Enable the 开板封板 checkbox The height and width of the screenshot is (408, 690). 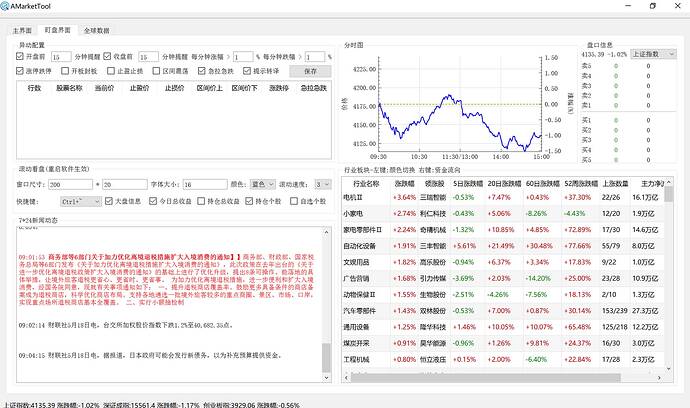point(65,70)
